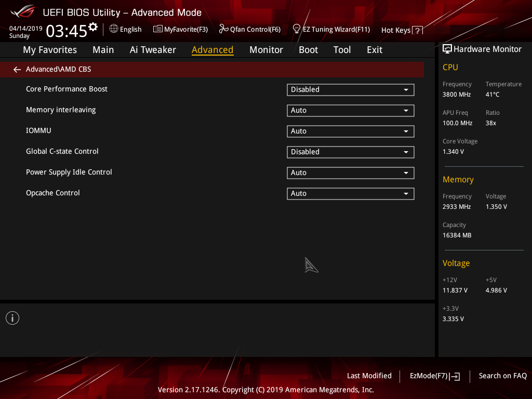Open the Memory interleaving dropdown
The width and height of the screenshot is (532, 399).
click(351, 110)
